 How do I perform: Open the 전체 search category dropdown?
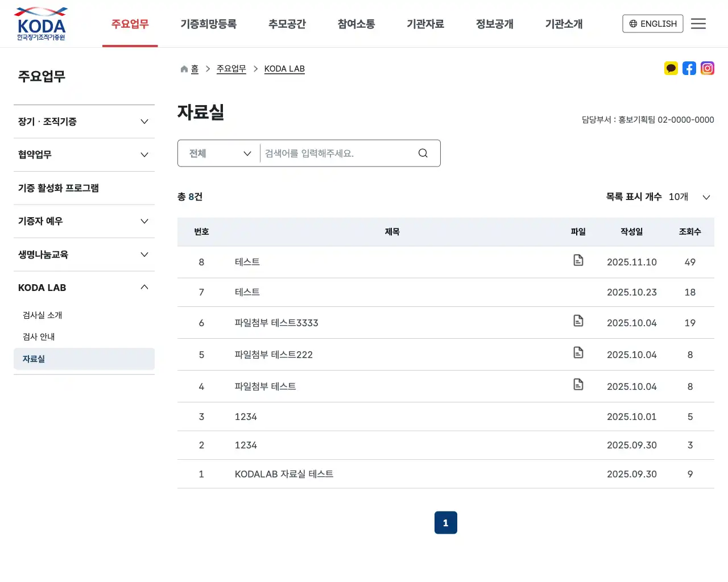point(218,153)
